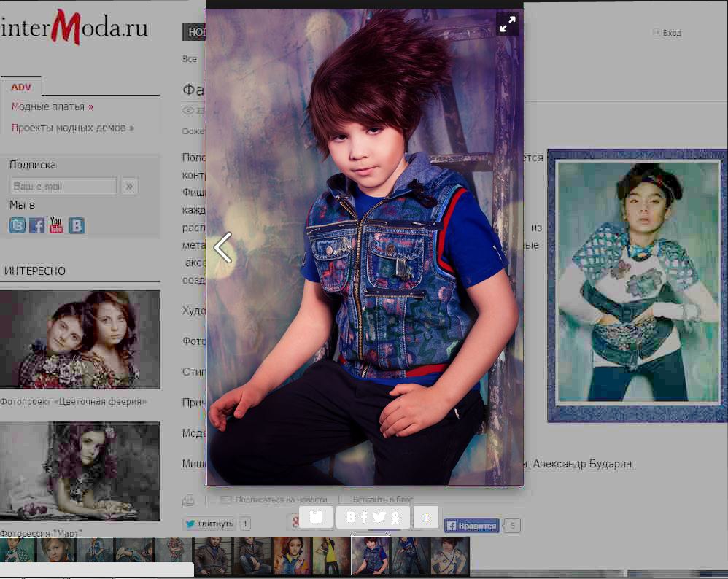Screen dimensions: 728x579
Task: Open the 'Модные платья »' link
Action: (x=52, y=106)
